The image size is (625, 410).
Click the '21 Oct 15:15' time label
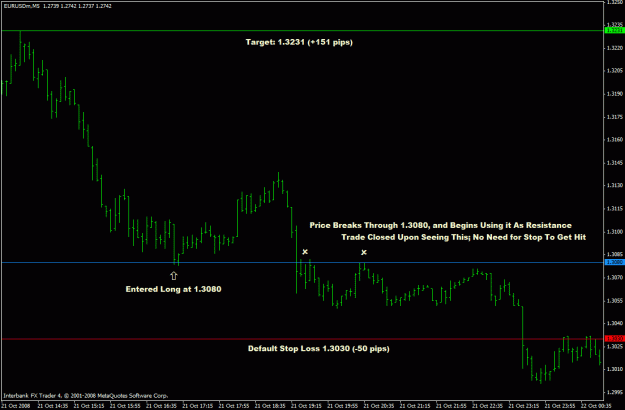point(89,406)
